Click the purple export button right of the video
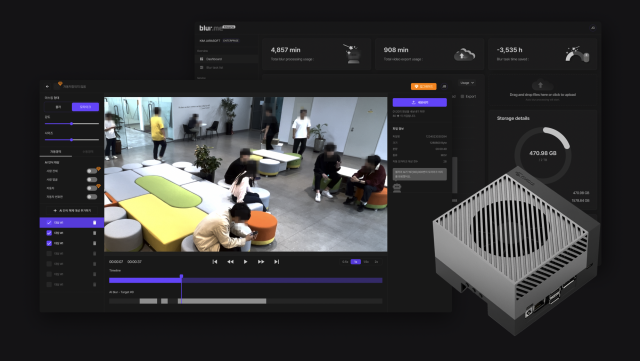Image resolution: width=640 pixels, height=361 pixels. point(420,103)
